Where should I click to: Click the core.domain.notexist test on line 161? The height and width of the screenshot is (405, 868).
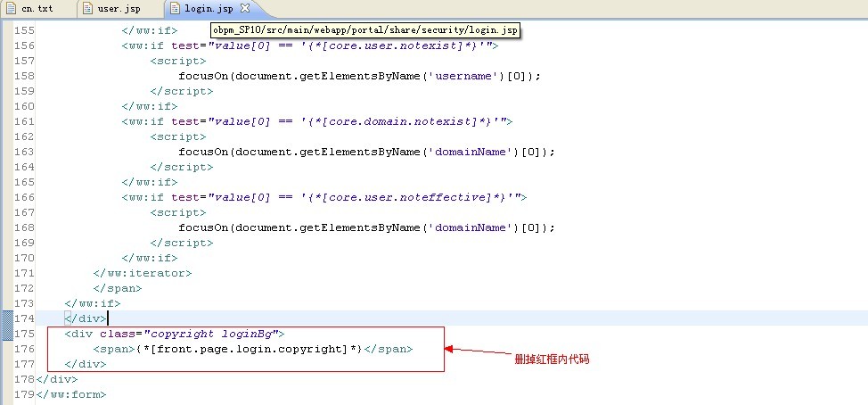coord(317,121)
